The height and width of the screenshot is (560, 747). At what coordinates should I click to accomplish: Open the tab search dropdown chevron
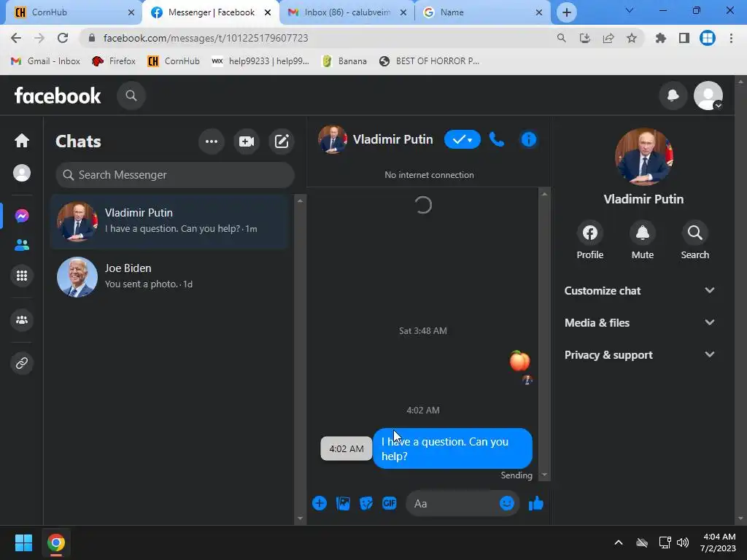click(629, 10)
